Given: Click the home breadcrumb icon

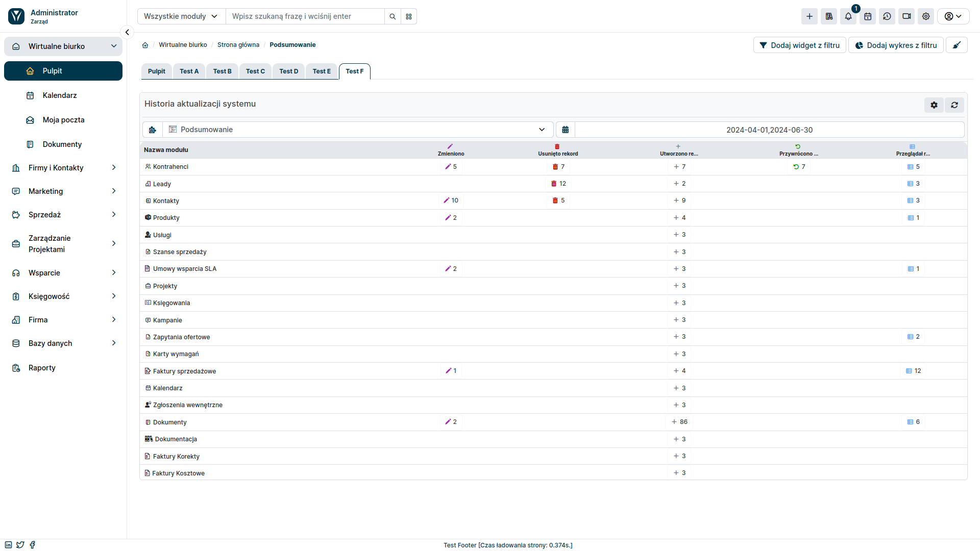Looking at the screenshot, I should [x=145, y=45].
